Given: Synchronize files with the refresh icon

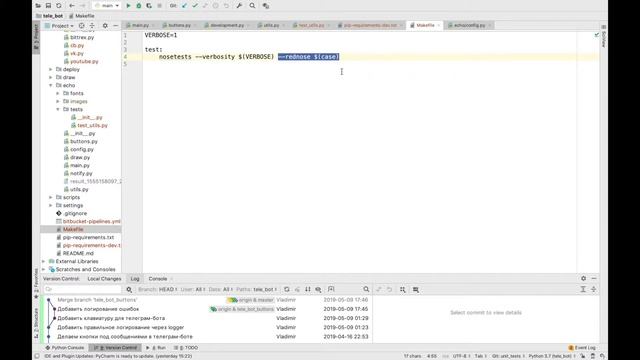Looking at the screenshot, I should 59,6.
